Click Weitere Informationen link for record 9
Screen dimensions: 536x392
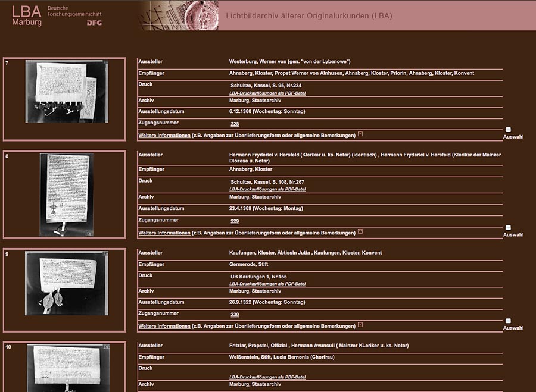pos(164,326)
